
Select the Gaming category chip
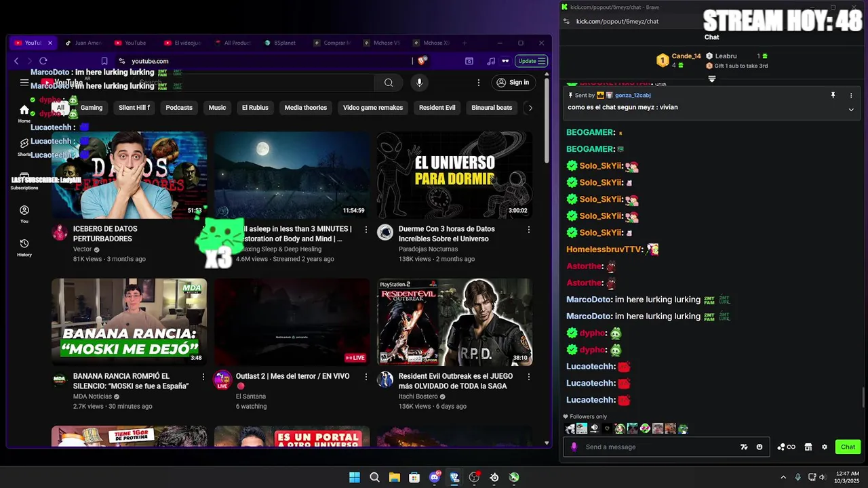tap(92, 107)
